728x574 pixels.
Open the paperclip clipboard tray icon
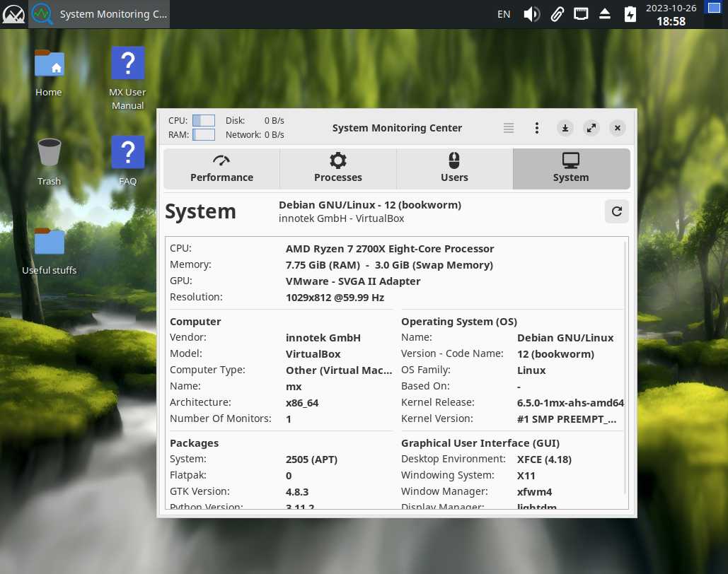point(557,14)
